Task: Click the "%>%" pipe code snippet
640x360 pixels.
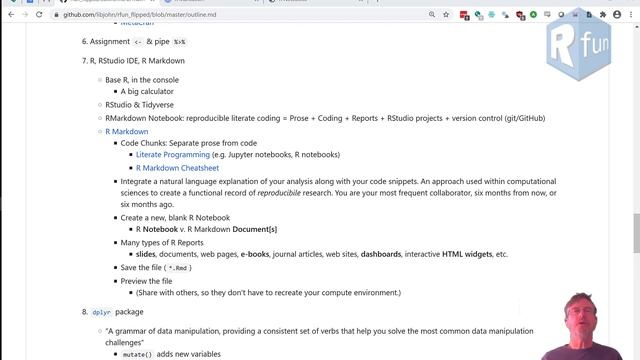Action: pos(179,42)
